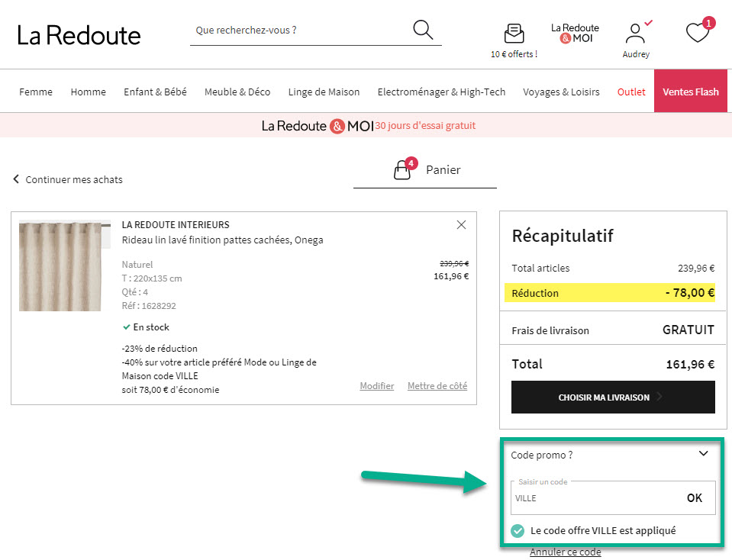
Task: Collapse the Code promo section chevron
Action: [x=703, y=454]
